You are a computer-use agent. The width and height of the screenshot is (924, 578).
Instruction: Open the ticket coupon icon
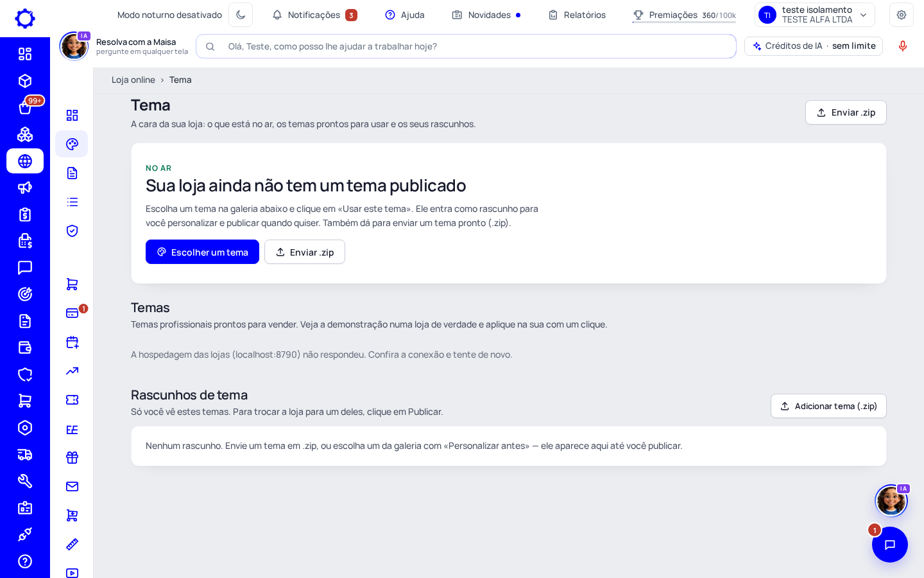(72, 399)
